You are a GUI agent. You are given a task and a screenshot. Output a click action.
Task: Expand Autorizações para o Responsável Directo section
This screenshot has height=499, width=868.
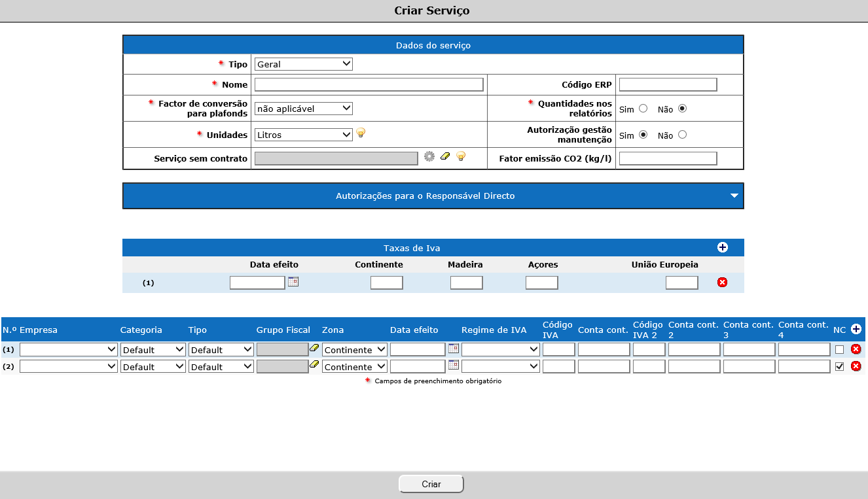pyautogui.click(x=734, y=196)
